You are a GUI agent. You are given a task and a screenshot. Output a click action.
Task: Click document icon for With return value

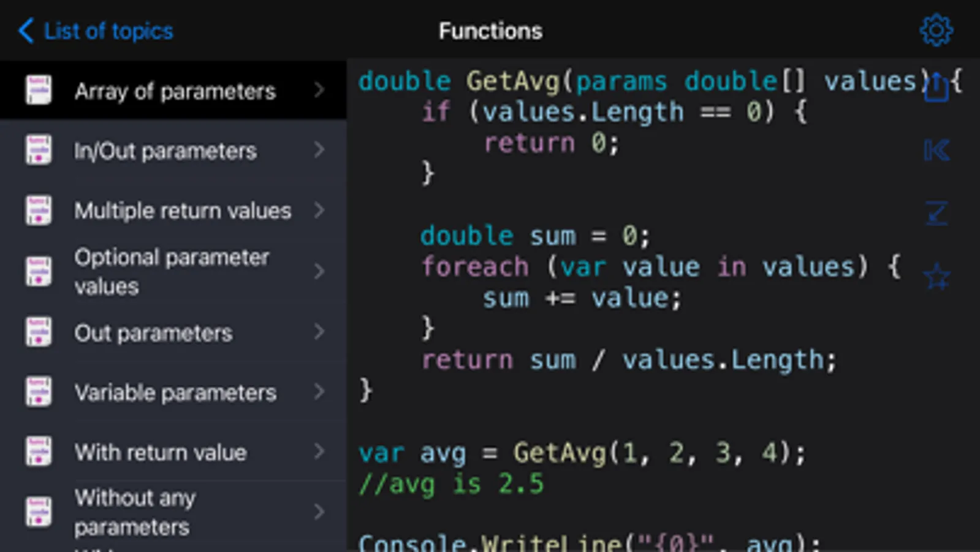click(x=38, y=452)
